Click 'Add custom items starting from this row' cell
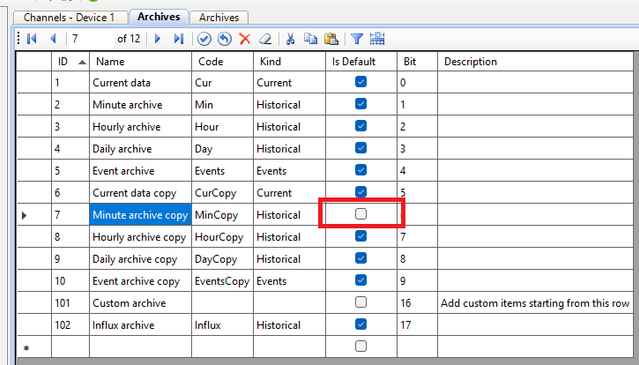This screenshot has height=365, width=639. [535, 303]
